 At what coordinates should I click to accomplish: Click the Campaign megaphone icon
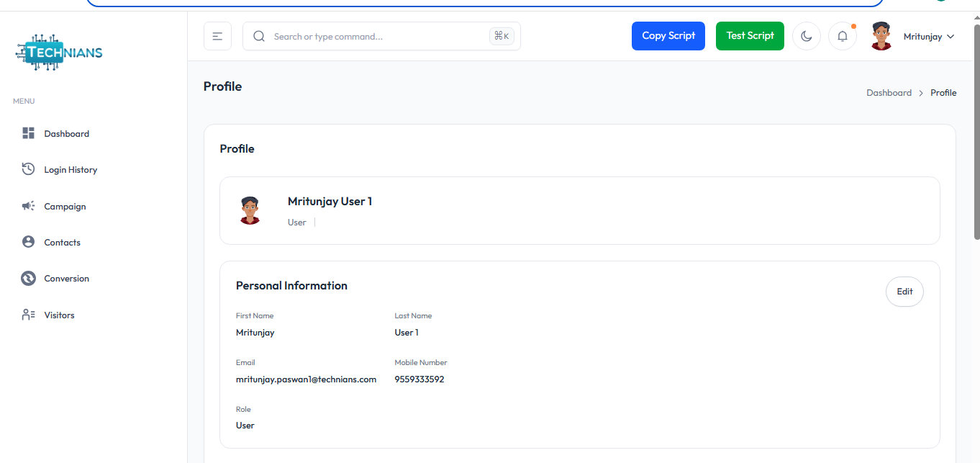[28, 206]
